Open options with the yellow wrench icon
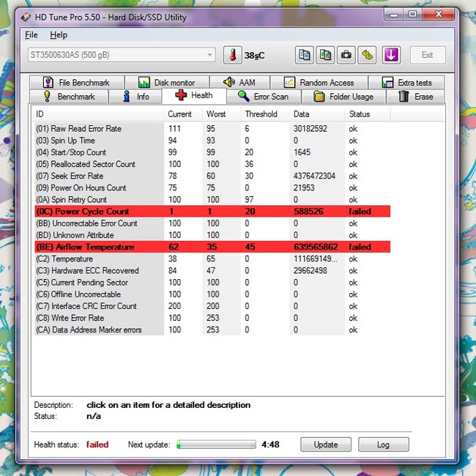476x476 pixels. pos(367,55)
